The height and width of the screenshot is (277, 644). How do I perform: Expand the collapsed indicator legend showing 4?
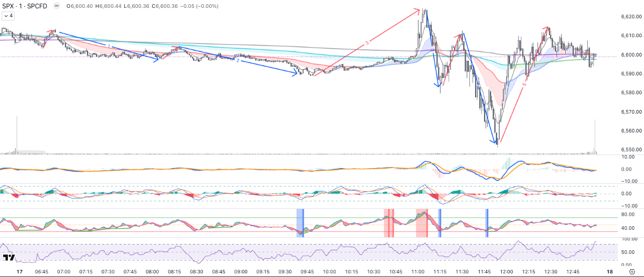8,16
